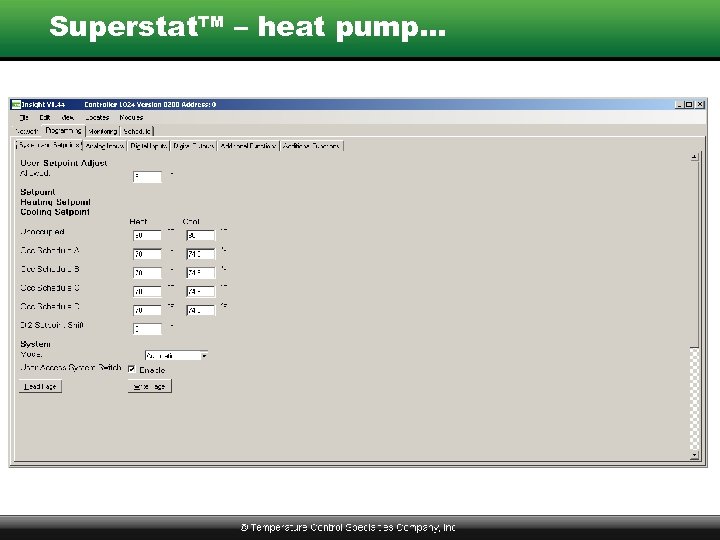
Task: Toggle User Access System Switch Enable checkbox
Action: click(x=132, y=369)
